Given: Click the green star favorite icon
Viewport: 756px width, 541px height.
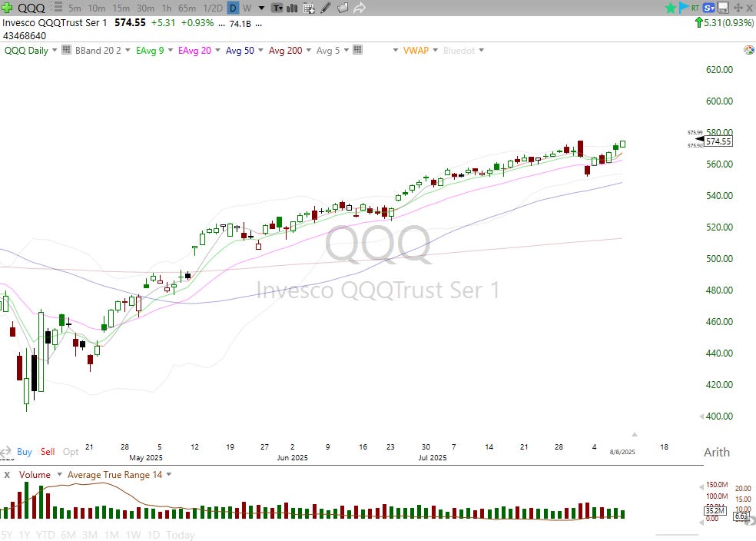Looking at the screenshot, I should (x=670, y=8).
